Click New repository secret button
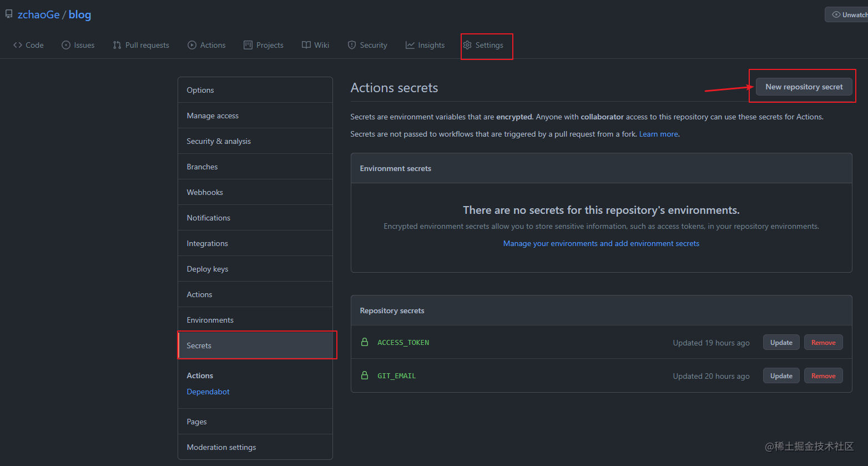The width and height of the screenshot is (868, 466). [804, 87]
